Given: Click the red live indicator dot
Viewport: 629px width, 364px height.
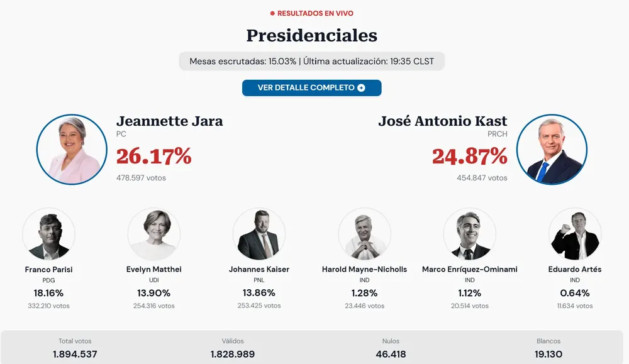Looking at the screenshot, I should [x=271, y=13].
